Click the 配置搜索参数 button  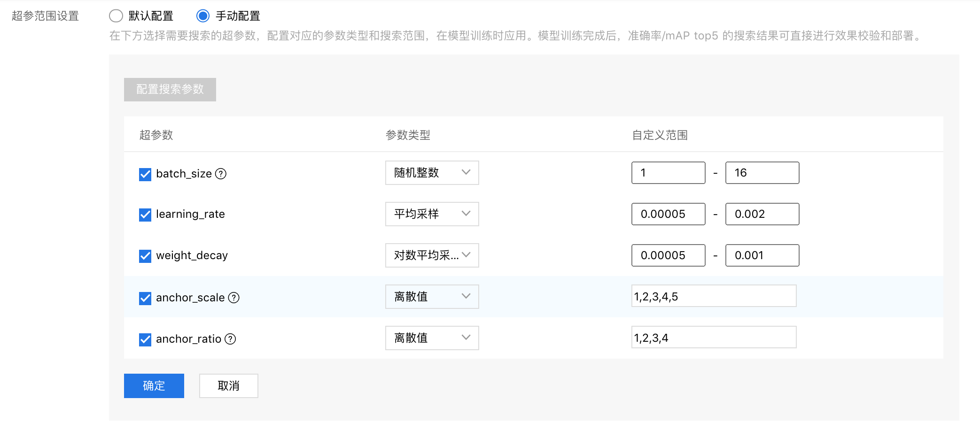point(170,90)
